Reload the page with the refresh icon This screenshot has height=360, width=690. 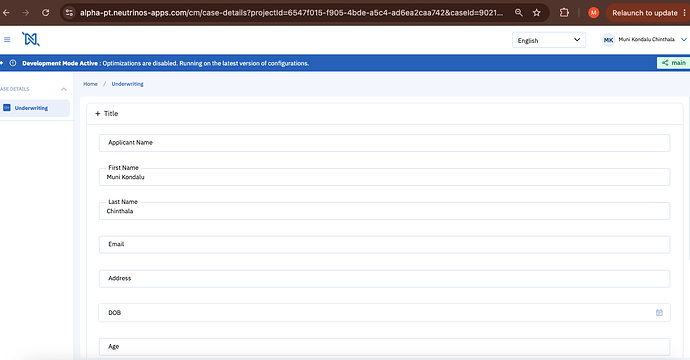[x=45, y=13]
